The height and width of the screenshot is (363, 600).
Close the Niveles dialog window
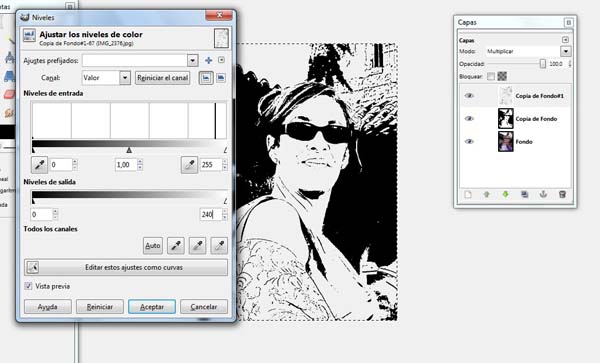tap(219, 15)
